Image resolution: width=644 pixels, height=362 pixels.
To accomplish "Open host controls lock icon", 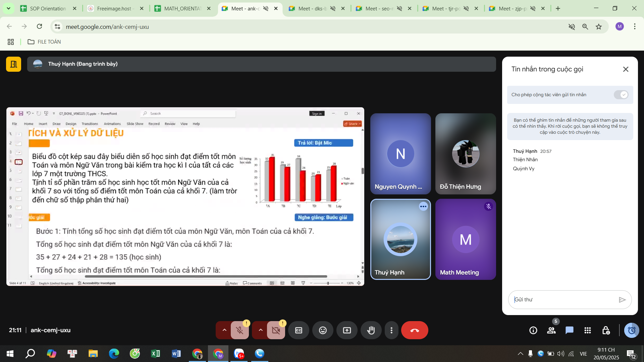I will click(x=606, y=330).
